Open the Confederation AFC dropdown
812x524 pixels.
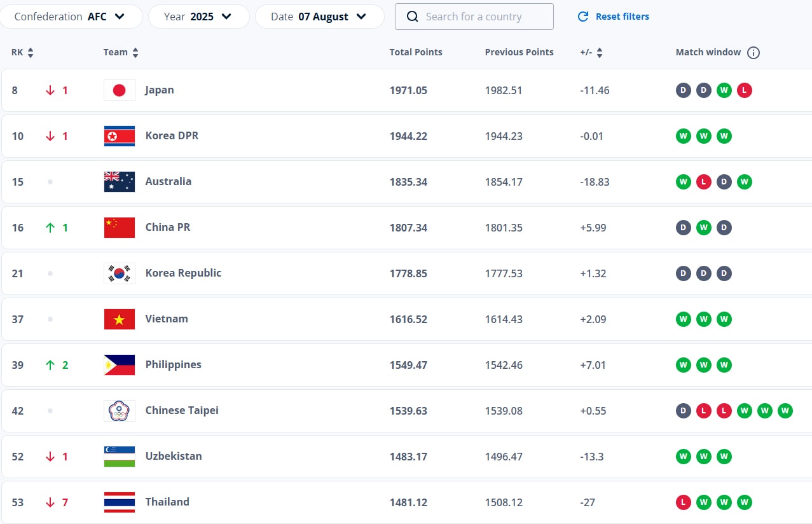click(70, 17)
